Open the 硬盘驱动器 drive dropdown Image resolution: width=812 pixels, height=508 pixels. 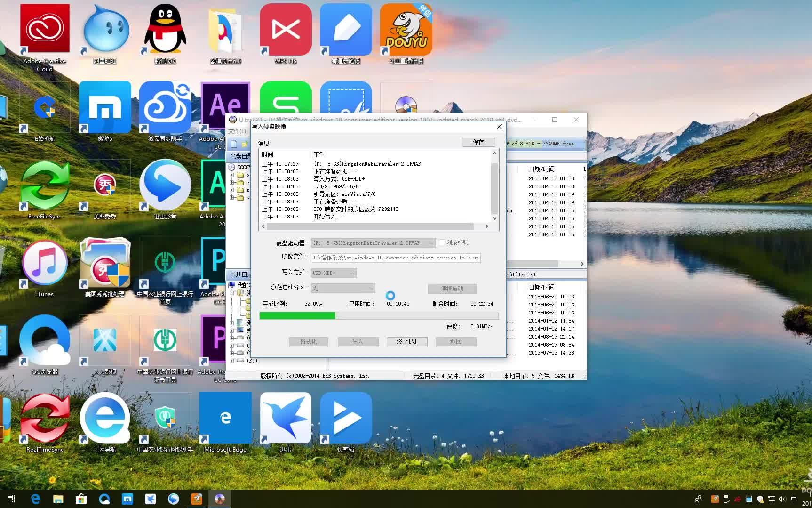373,243
